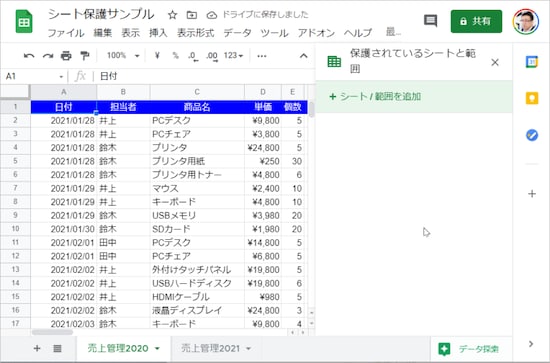Open the 売上管理2021 tab dropdown arrow

(248, 349)
